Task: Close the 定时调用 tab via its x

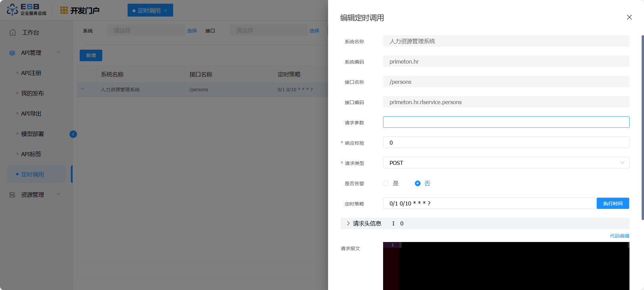Action: [165, 10]
